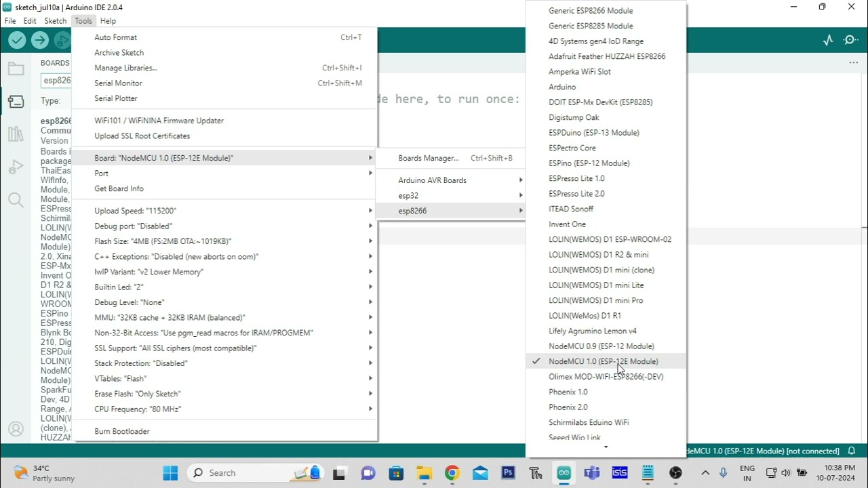The image size is (868, 488).
Task: Expand Debug port "Disabled" submenu
Action: coord(224,226)
